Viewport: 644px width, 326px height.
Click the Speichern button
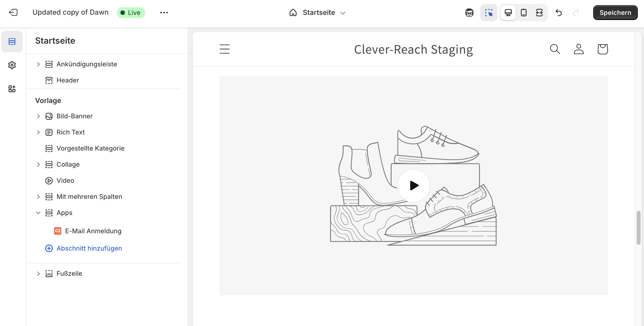[615, 12]
